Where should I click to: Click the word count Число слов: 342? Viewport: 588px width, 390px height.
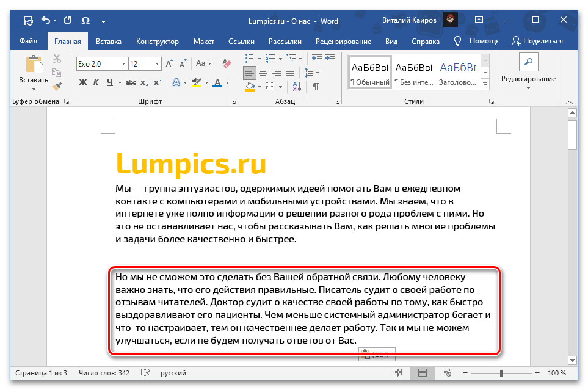[x=103, y=373]
